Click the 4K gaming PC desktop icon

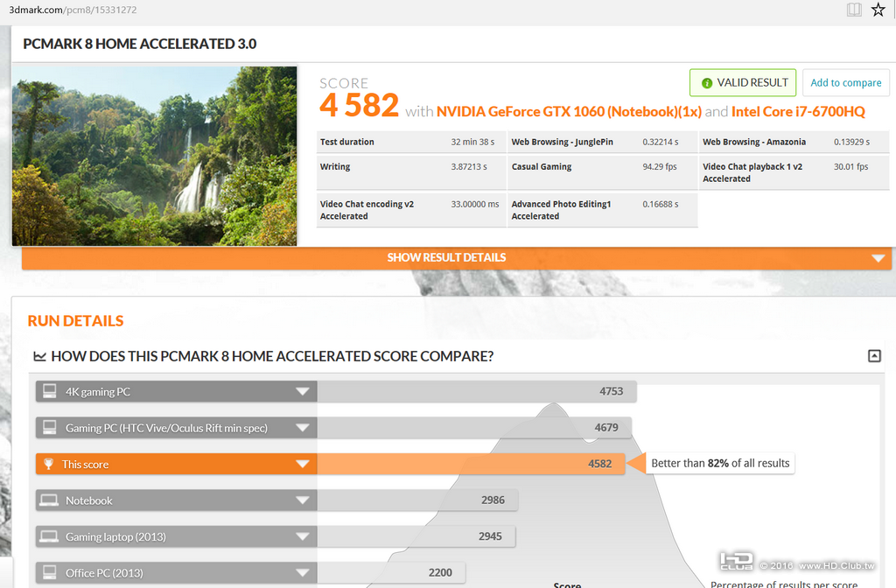point(50,391)
